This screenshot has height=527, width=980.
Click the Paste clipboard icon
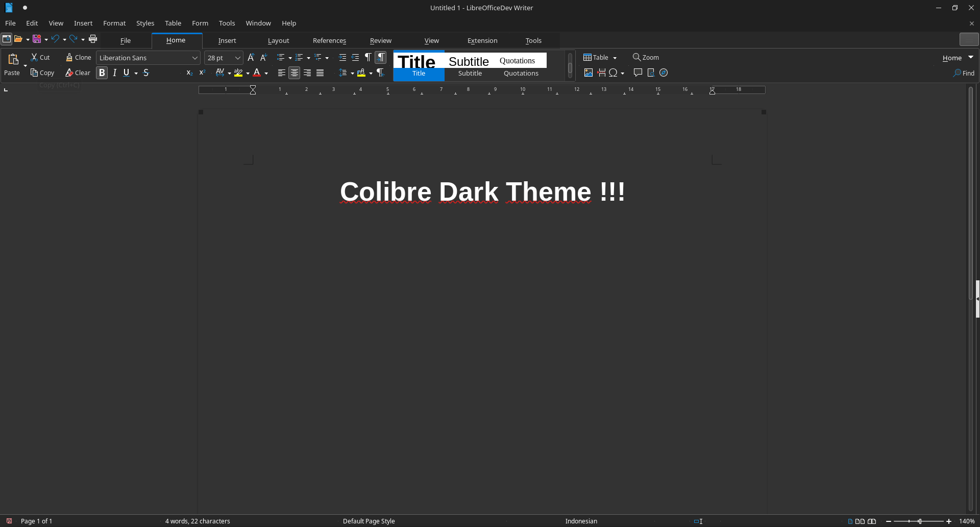pos(13,59)
